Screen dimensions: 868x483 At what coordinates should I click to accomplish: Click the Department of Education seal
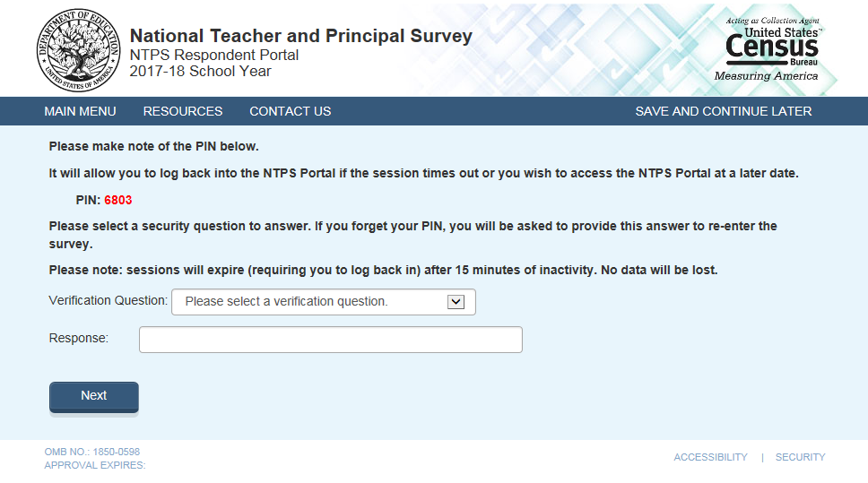pyautogui.click(x=76, y=51)
